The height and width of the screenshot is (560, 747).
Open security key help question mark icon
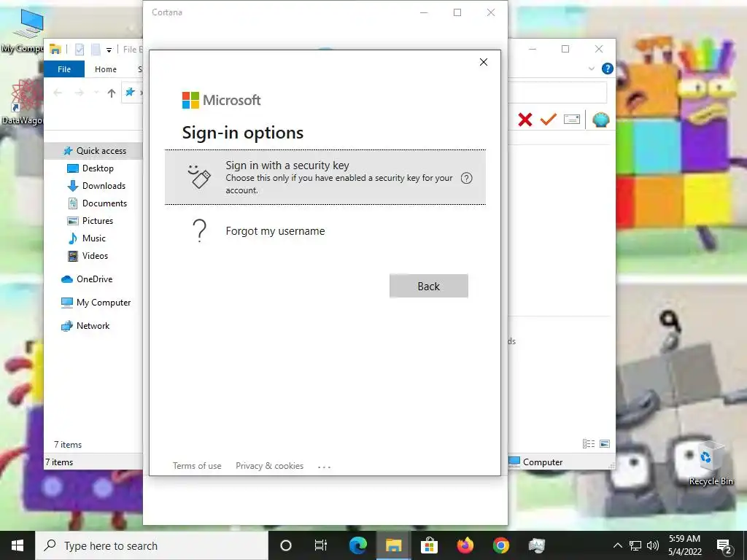pos(466,178)
